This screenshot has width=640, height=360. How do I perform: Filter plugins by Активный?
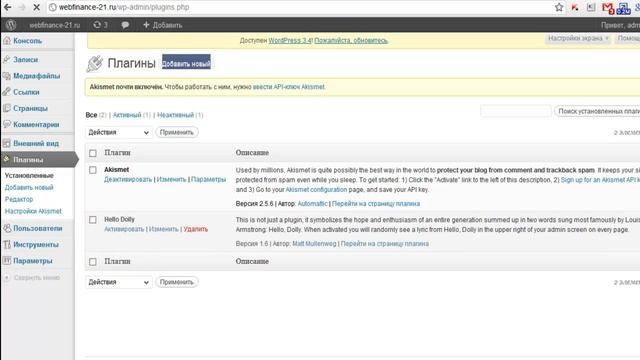[x=127, y=115]
